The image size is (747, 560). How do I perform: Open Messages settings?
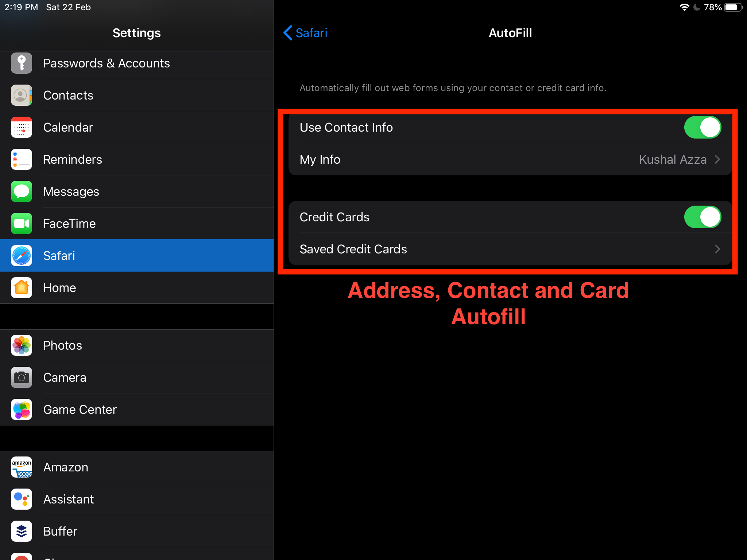click(x=137, y=191)
